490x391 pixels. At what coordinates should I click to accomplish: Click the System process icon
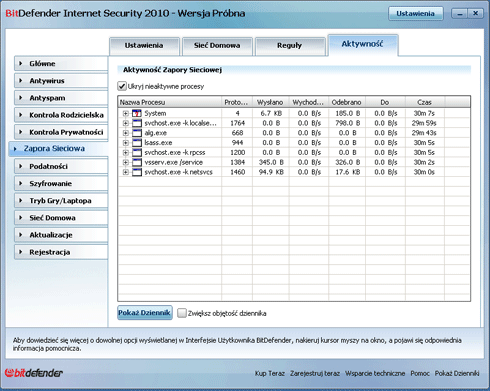pyautogui.click(x=137, y=113)
